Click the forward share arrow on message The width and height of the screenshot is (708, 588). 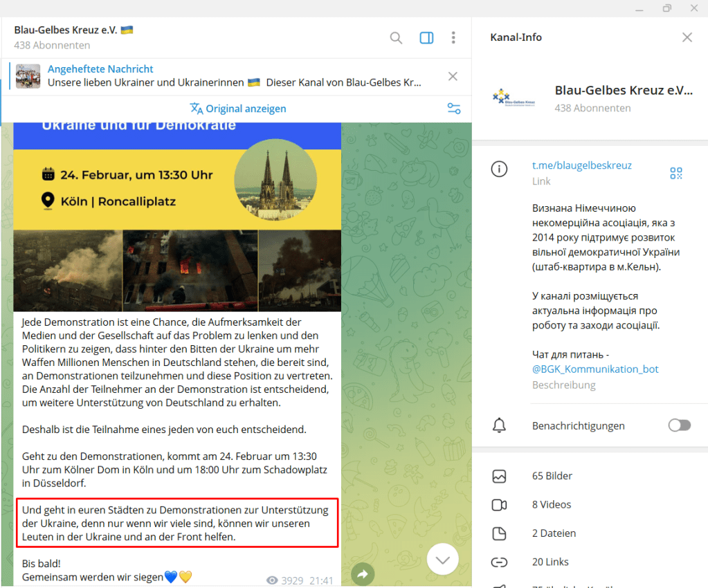click(x=363, y=573)
